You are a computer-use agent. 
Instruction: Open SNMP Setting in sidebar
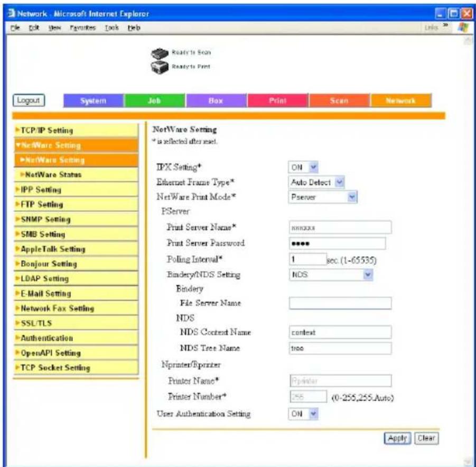click(x=76, y=219)
